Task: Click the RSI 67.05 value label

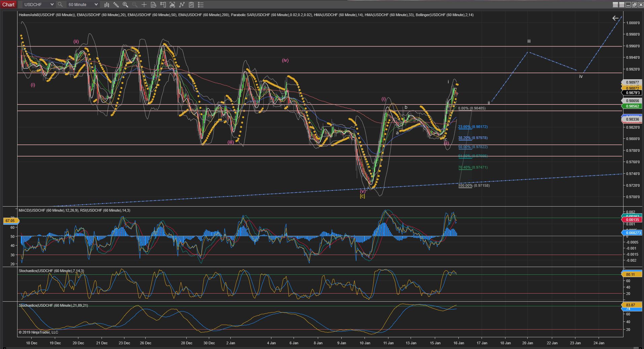Action: 10,221
